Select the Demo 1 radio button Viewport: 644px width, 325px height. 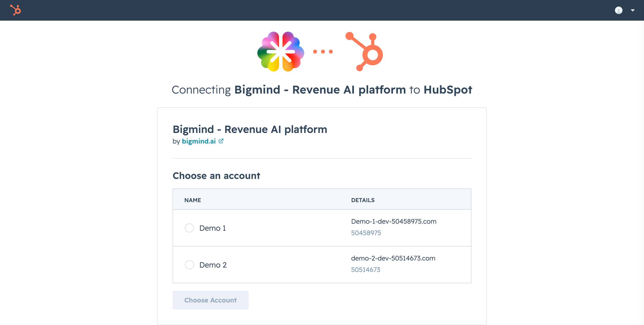(189, 228)
